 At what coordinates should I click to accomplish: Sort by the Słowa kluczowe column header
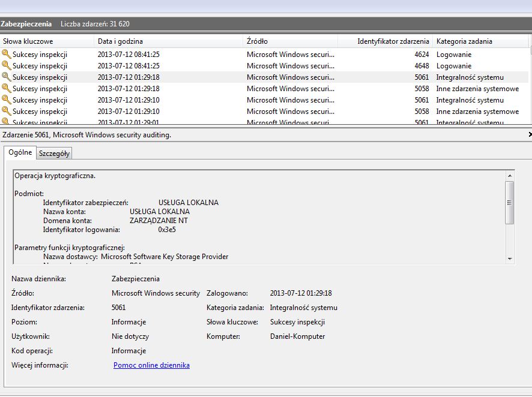point(47,41)
